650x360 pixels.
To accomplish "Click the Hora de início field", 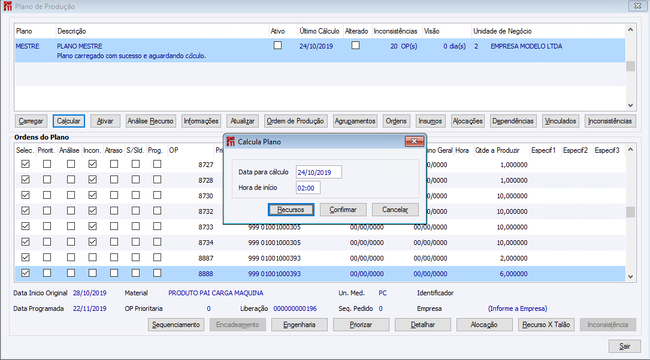I will [308, 188].
